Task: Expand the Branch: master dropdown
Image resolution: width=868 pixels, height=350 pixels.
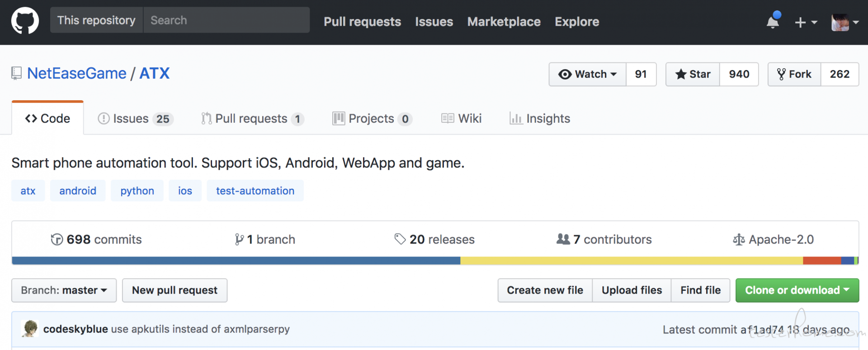Action: (x=64, y=290)
